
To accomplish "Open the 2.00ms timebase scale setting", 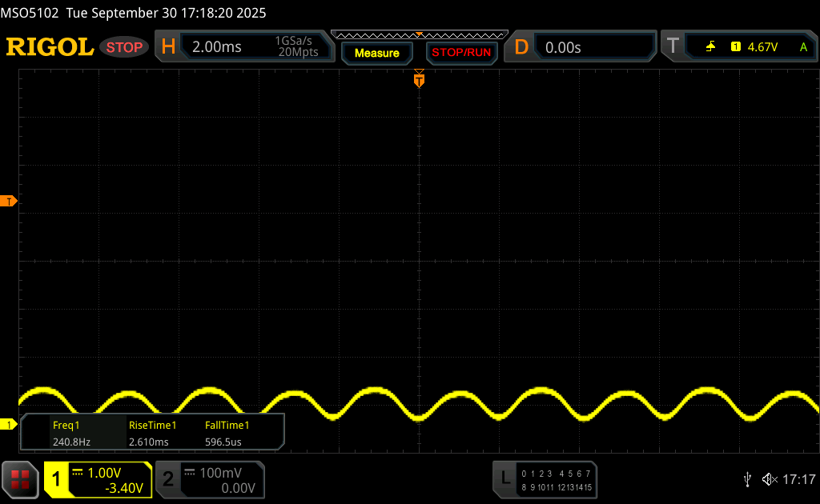I will (x=217, y=47).
